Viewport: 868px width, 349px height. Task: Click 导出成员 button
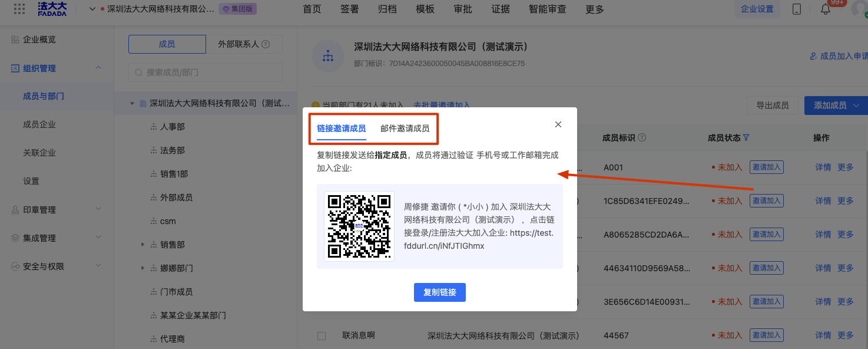click(x=772, y=106)
